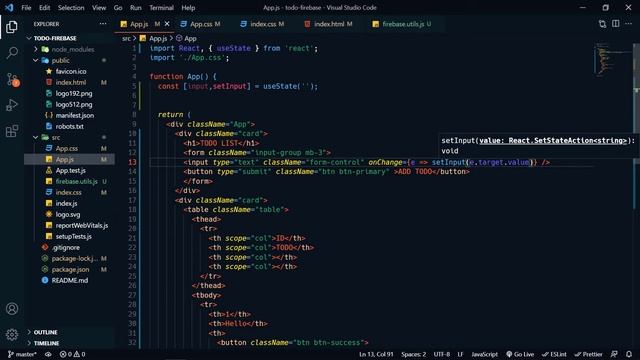640x360 pixels.
Task: Click the Open Changes editor action icon
Action: [602, 24]
